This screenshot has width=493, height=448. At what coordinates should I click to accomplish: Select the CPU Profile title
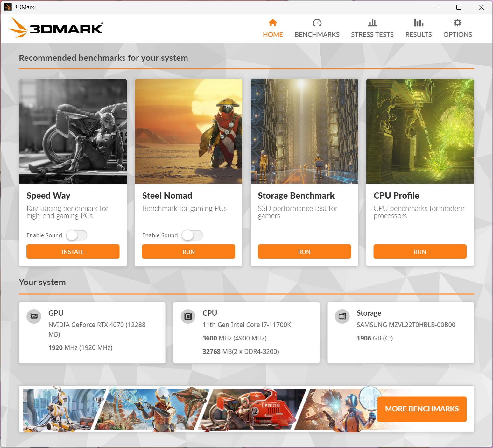coord(396,196)
